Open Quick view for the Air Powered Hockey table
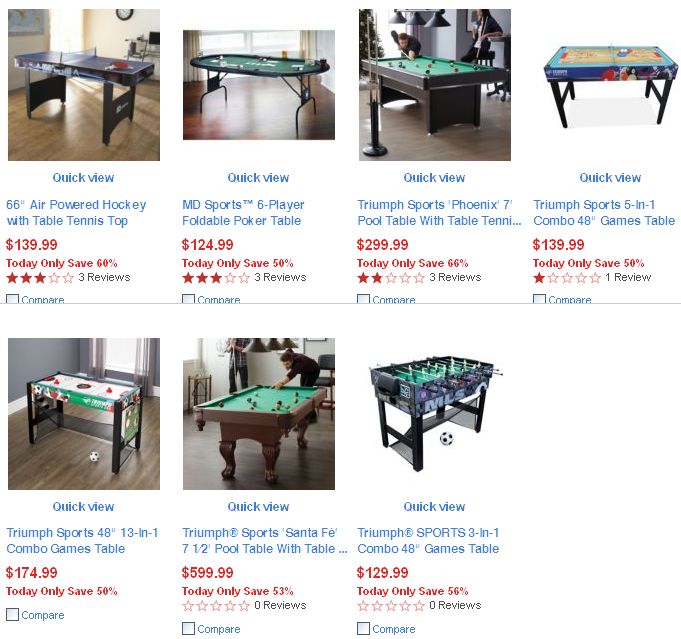Image resolution: width=681 pixels, height=639 pixels. coord(83,178)
